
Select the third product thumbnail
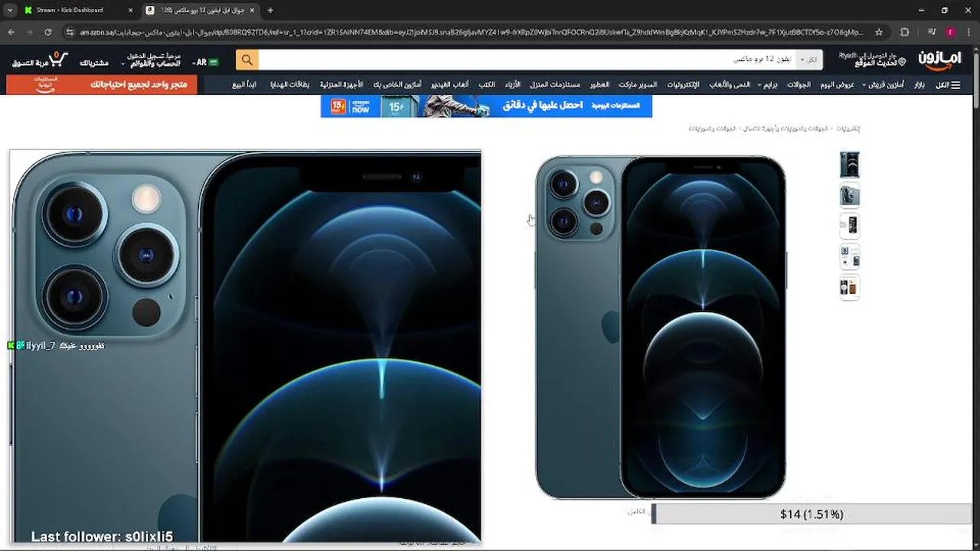[x=849, y=226]
